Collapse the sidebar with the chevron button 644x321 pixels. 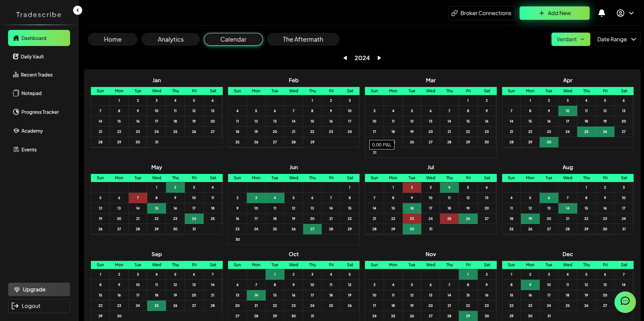click(77, 10)
